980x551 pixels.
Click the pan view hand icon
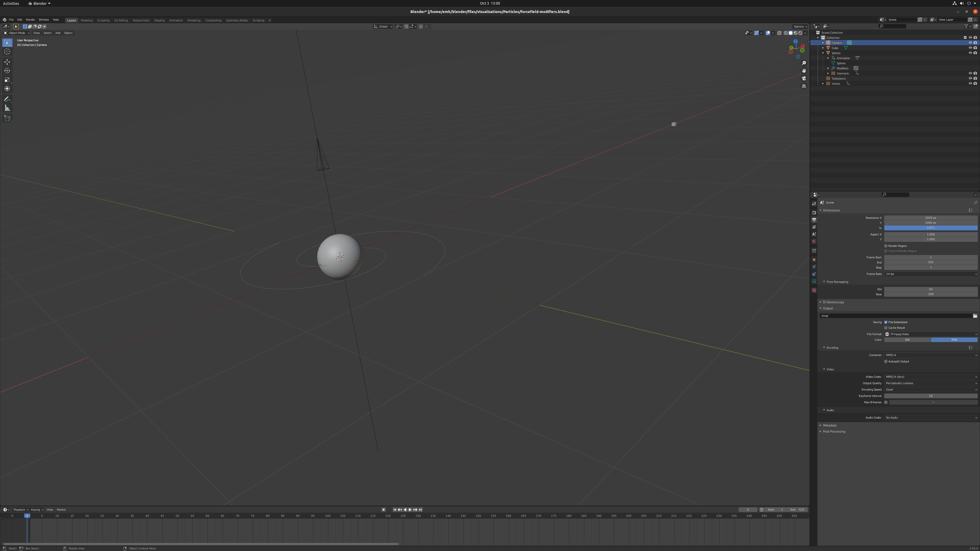pyautogui.click(x=804, y=71)
